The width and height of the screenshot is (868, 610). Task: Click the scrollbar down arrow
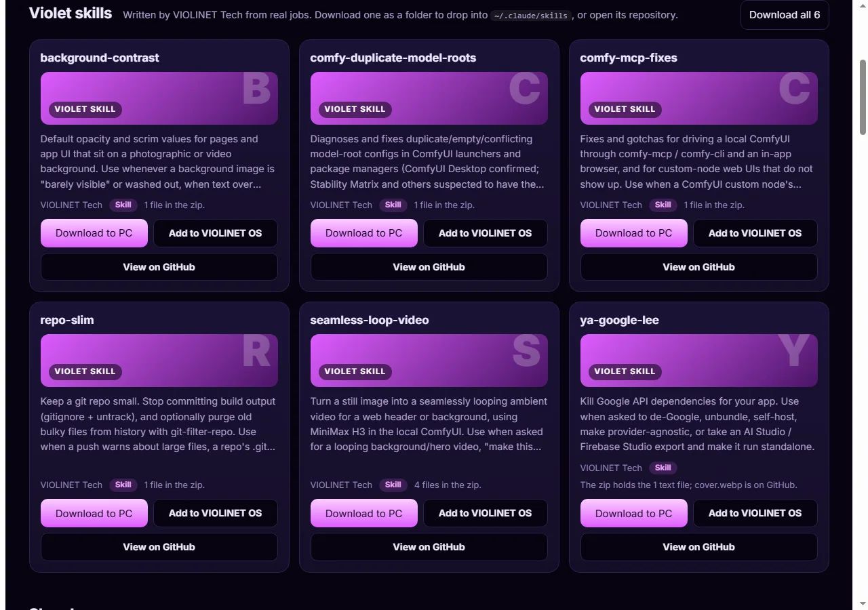point(863,603)
